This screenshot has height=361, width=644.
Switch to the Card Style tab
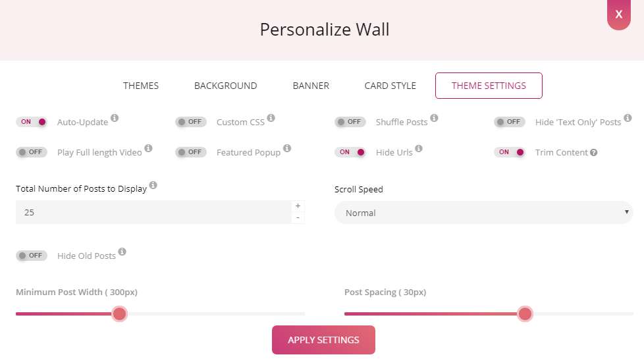point(390,86)
